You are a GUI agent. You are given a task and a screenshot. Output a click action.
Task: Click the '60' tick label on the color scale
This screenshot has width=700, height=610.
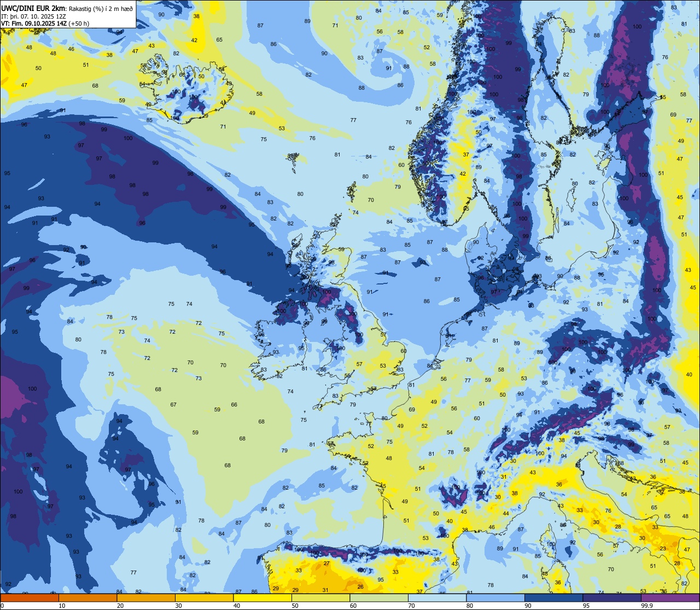[x=353, y=606]
